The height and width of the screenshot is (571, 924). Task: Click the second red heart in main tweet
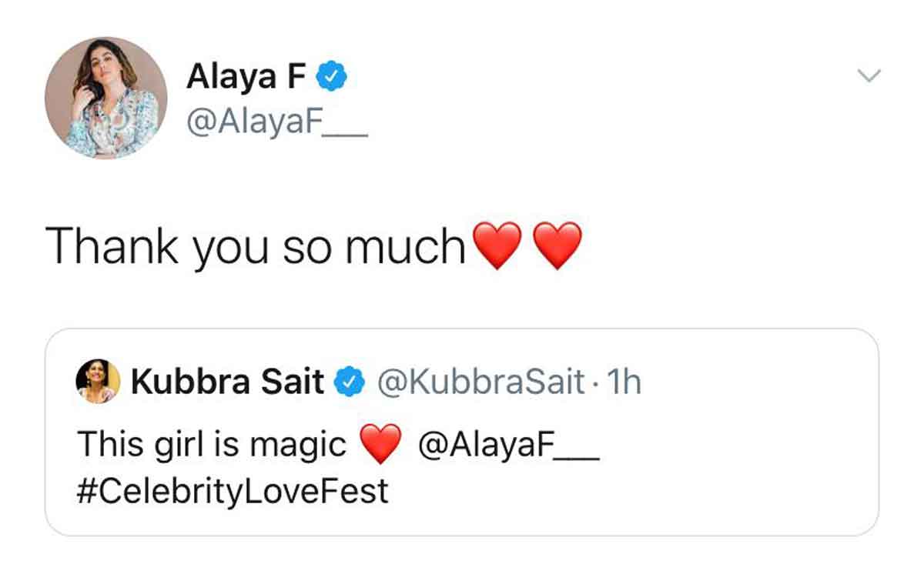[556, 246]
